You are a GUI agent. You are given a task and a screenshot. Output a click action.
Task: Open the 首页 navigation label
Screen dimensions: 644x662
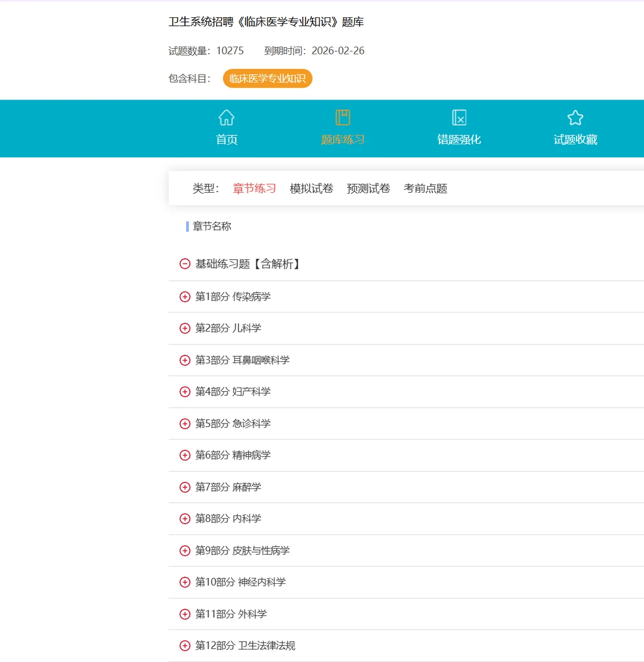(x=227, y=140)
